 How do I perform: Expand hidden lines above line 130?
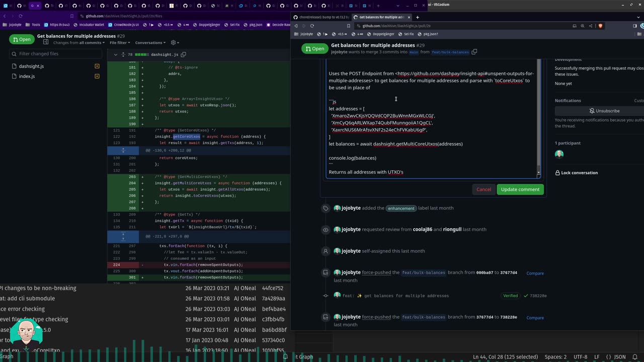123,150
